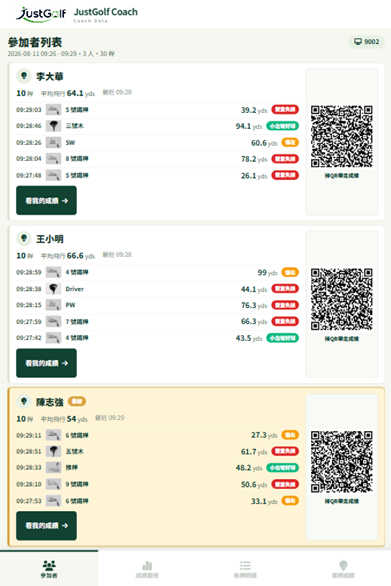Viewport: 391px width, 586px height.
Task: Click 王小明's QR code
Action: 342,299
